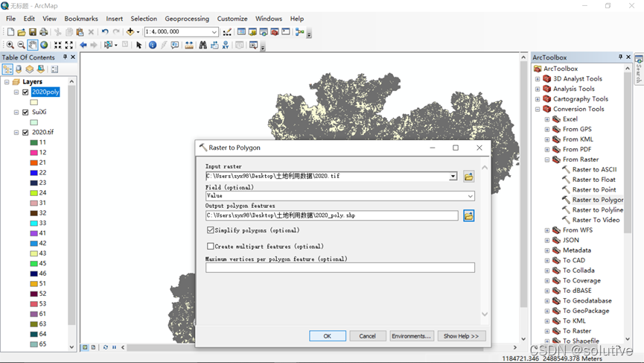This screenshot has width=644, height=363.
Task: Open the Editor toolbar icon
Action: point(227,31)
